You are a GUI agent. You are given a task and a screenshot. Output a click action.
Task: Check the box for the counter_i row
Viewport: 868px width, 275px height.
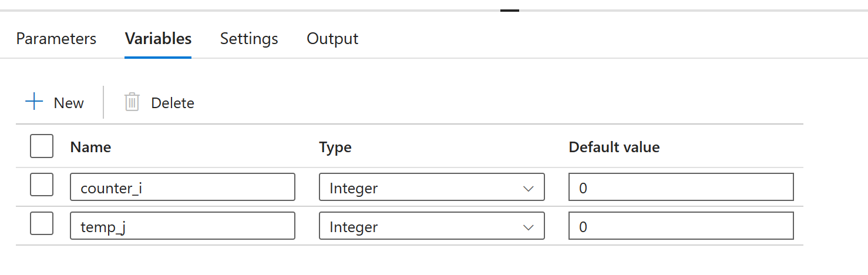(x=42, y=185)
